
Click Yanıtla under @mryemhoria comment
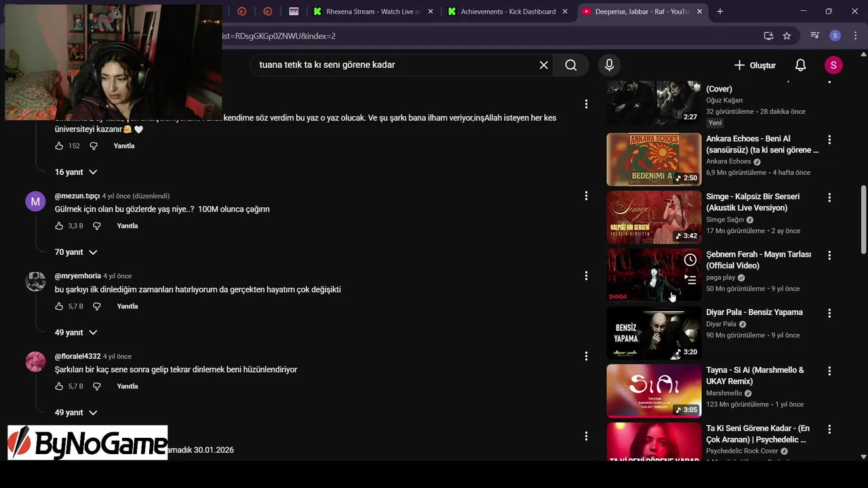point(127,306)
